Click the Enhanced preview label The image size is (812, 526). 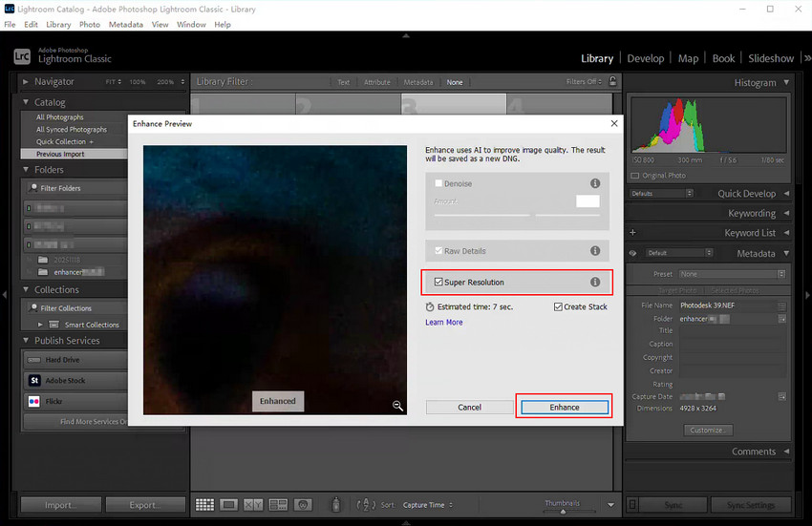point(278,401)
